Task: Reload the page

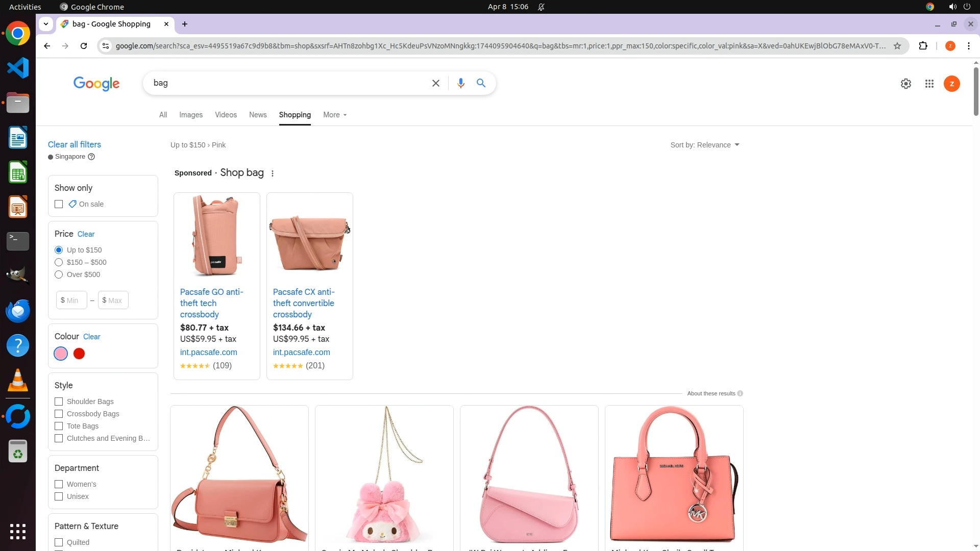Action: pyautogui.click(x=84, y=46)
